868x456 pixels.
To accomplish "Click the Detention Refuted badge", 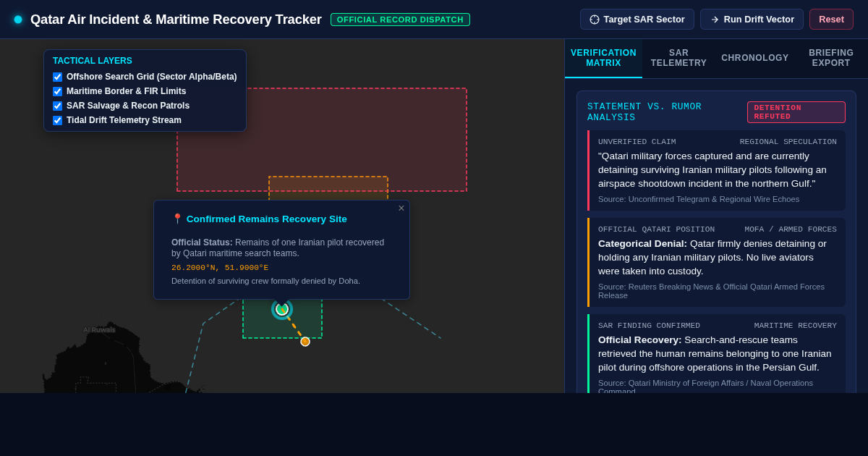I will pyautogui.click(x=796, y=112).
